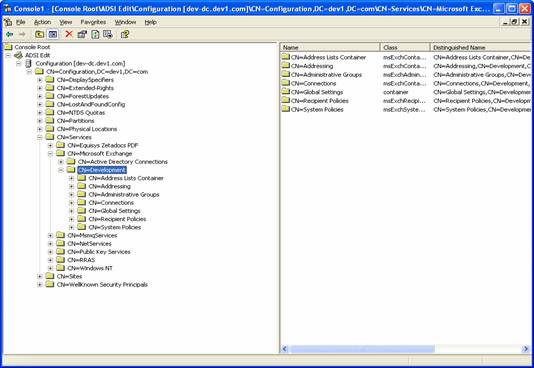
Task: Click the Back arrow toolbar icon
Action: point(10,34)
